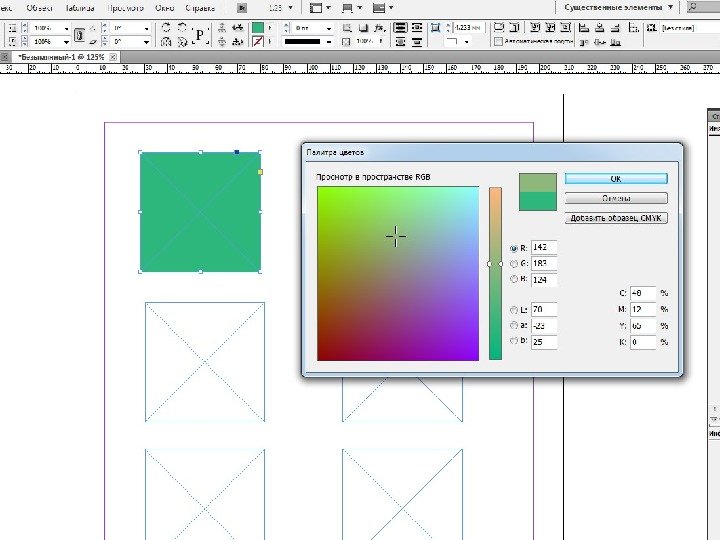Click the Отмена cancel button

tap(616, 198)
